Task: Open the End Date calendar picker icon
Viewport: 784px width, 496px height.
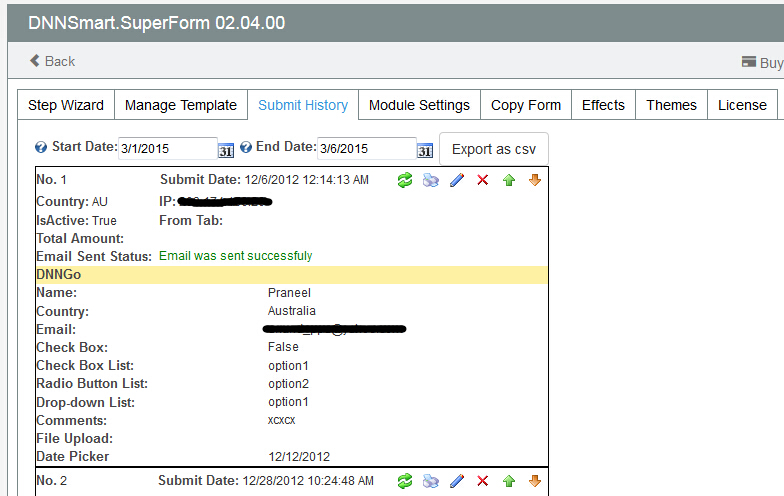Action: point(425,150)
